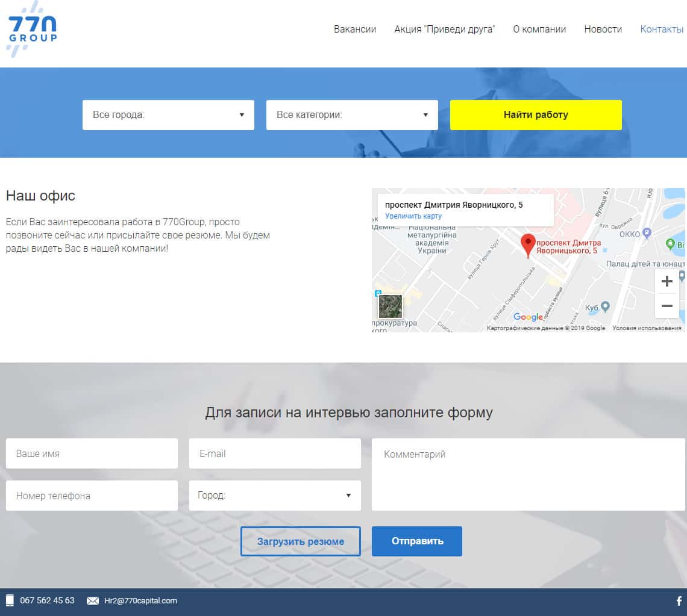The width and height of the screenshot is (687, 616).
Task: Click the red map location pin
Action: tap(528, 245)
